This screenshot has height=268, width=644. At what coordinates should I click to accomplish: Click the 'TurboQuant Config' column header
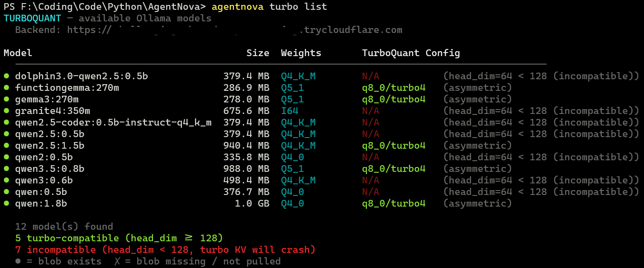coord(411,53)
